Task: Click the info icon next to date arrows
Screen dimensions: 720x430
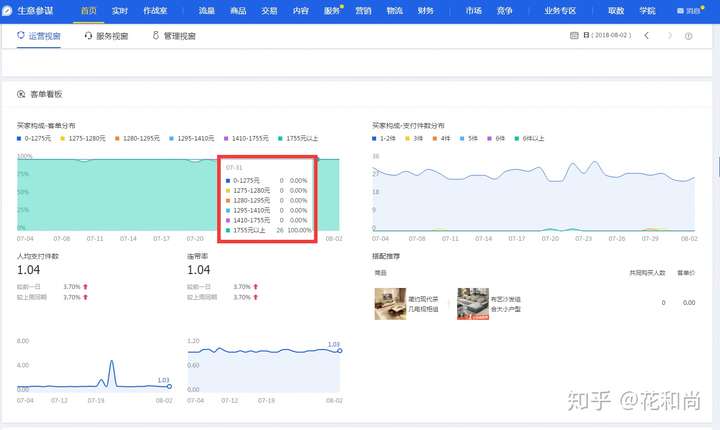Action: point(689,35)
